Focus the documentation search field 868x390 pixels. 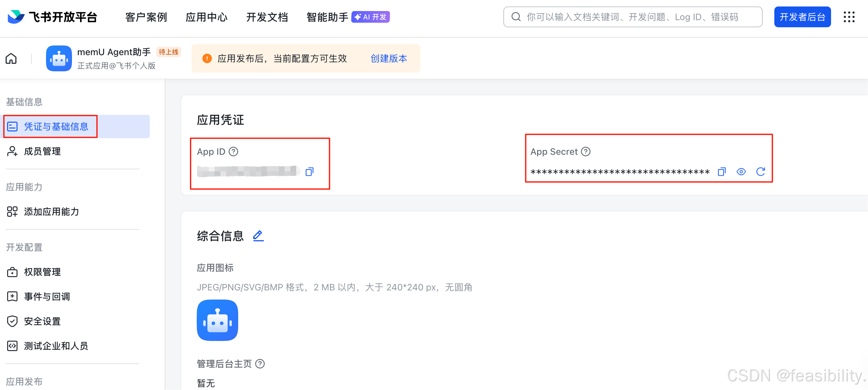632,17
